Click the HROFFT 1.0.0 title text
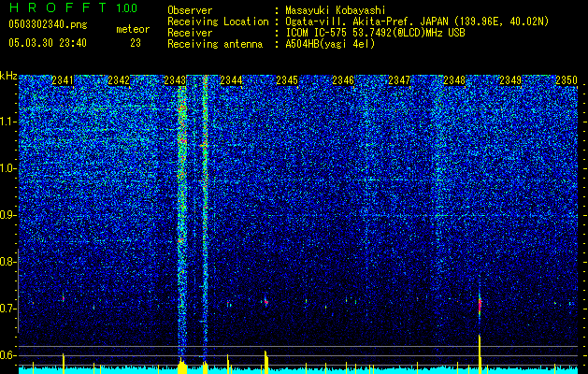 [73, 7]
